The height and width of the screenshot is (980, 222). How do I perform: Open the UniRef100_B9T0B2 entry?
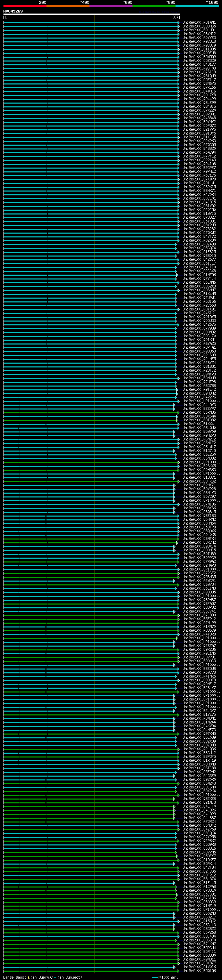pyautogui.click(x=199, y=420)
